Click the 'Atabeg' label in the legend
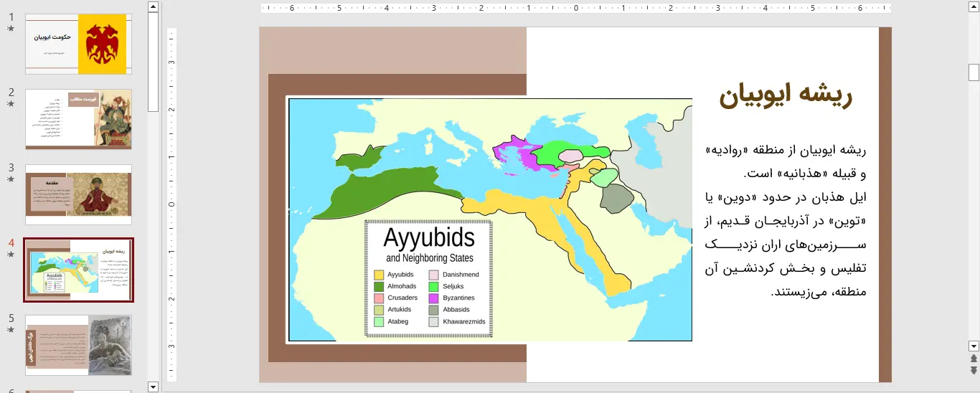980x393 pixels. click(x=398, y=321)
